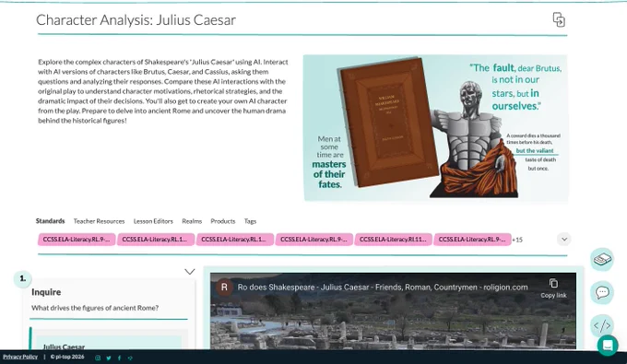Click the R channel avatar on video
Viewport: 627px width, 364px height.
point(224,287)
